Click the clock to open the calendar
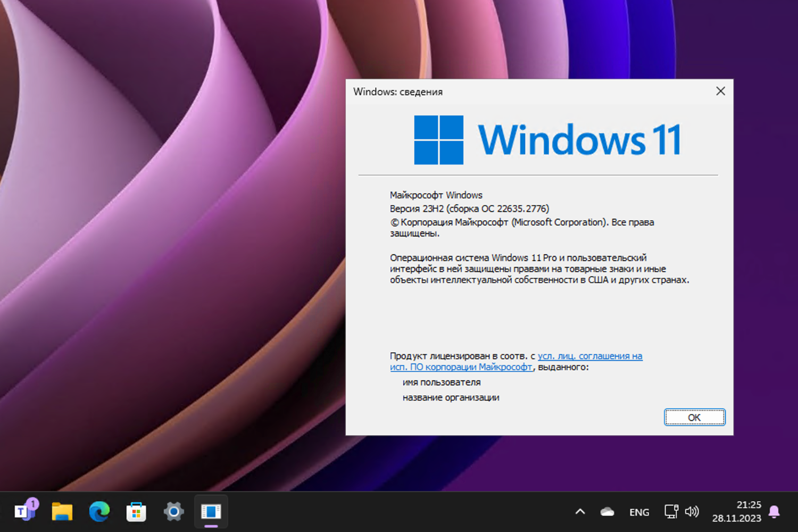The height and width of the screenshot is (532, 798). tap(736, 511)
